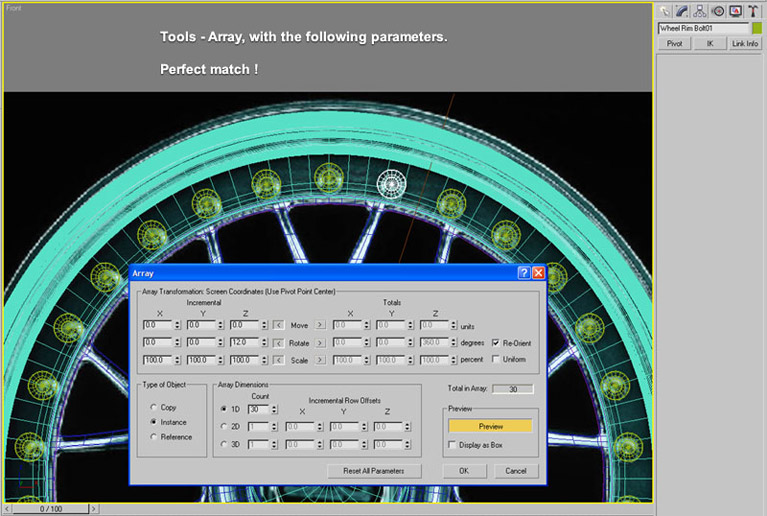Select the Copy object type
The image size is (767, 516).
[152, 407]
